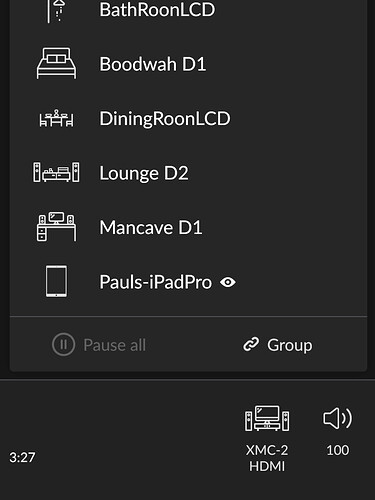The height and width of the screenshot is (500, 375).
Task: Select Mancave D1 as playback zone
Action: 189,227
